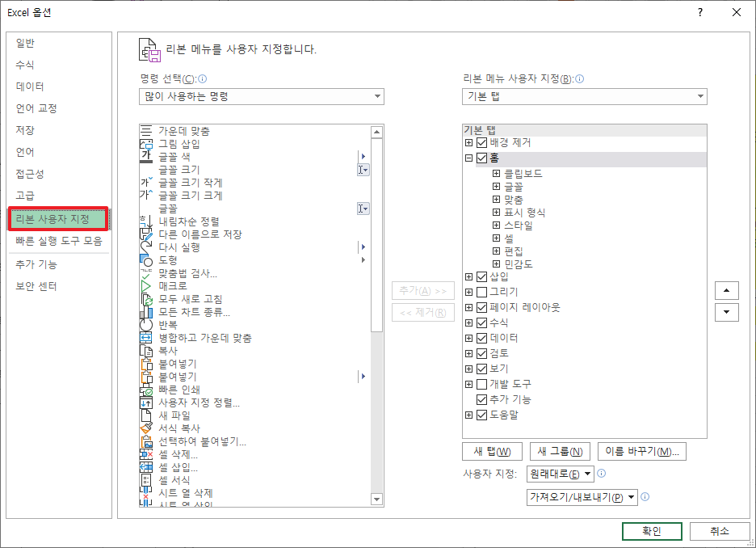Click the 복사 command icon

point(146,351)
